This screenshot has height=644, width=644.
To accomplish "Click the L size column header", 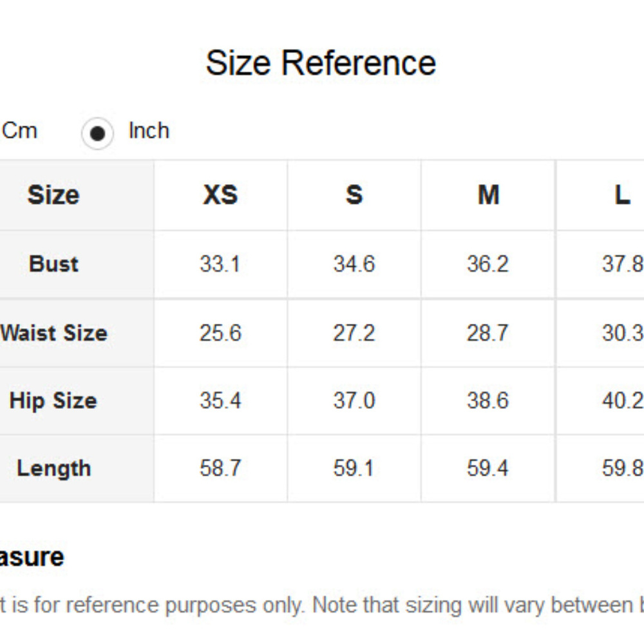I will pos(622,194).
